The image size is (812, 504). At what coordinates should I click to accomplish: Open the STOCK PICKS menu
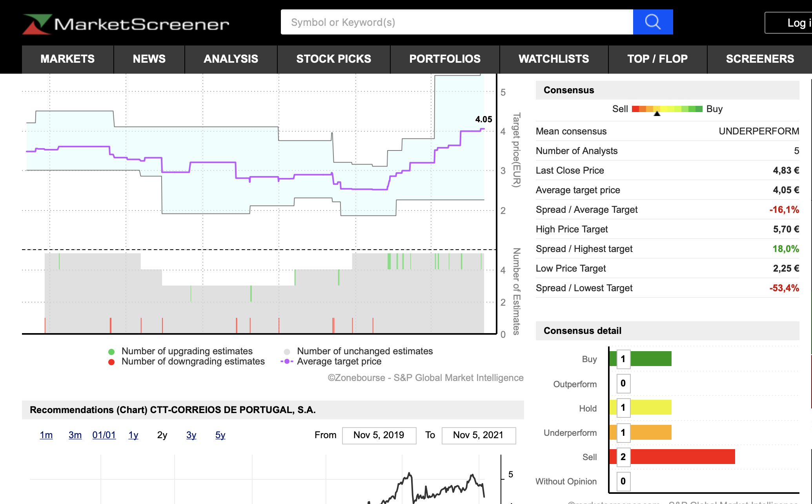tap(333, 59)
